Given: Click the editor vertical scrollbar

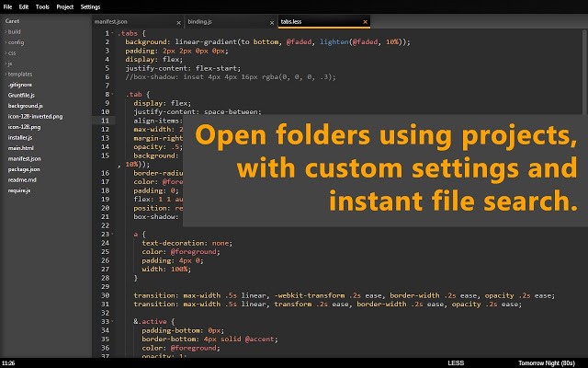Looking at the screenshot, I should pos(585,72).
